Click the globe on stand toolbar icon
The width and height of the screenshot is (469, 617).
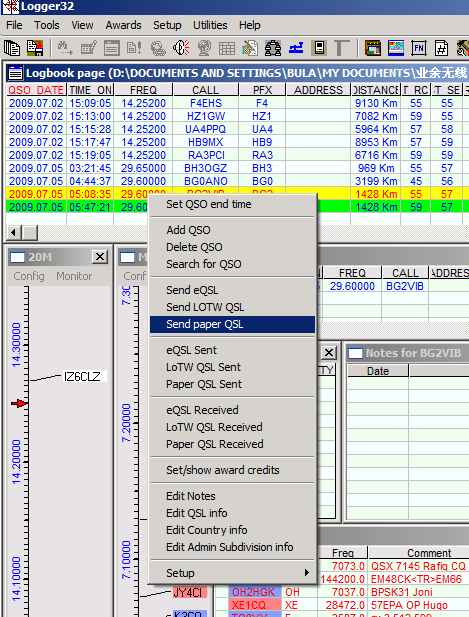pos(204,48)
